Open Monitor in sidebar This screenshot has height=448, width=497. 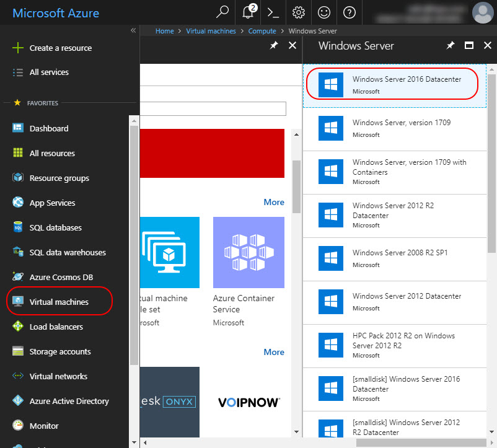point(44,426)
